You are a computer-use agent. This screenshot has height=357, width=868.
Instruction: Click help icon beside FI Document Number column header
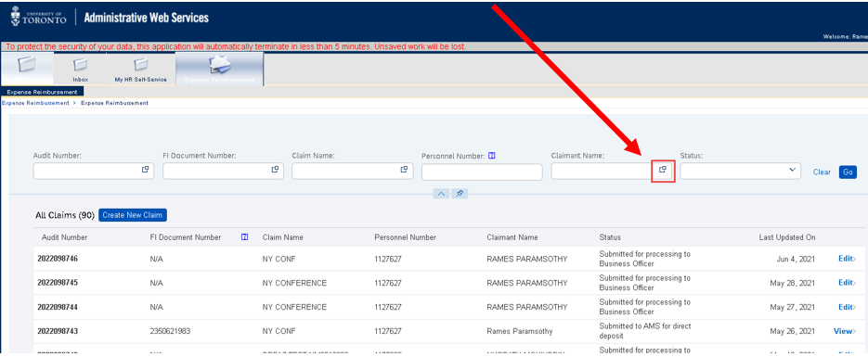pos(245,237)
